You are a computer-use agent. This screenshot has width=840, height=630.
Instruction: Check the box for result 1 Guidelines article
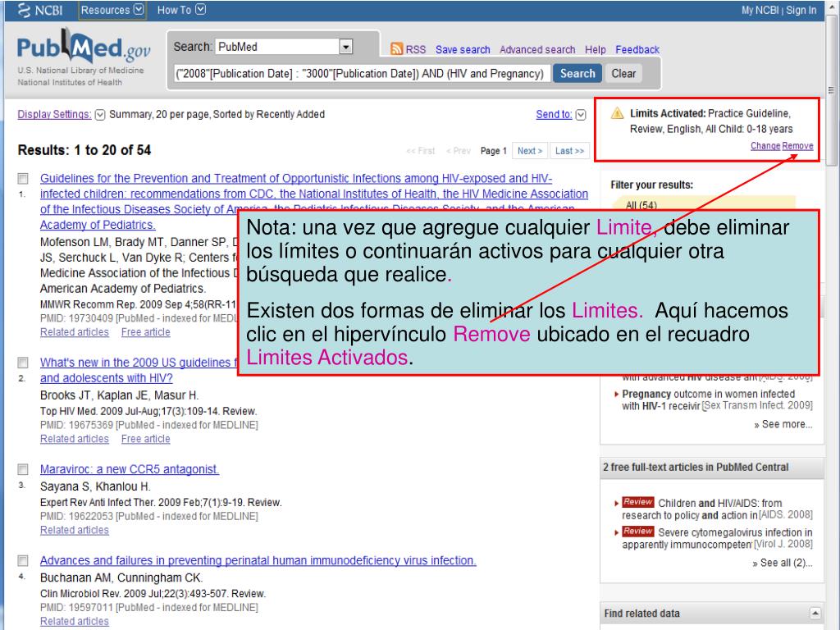pyautogui.click(x=23, y=178)
